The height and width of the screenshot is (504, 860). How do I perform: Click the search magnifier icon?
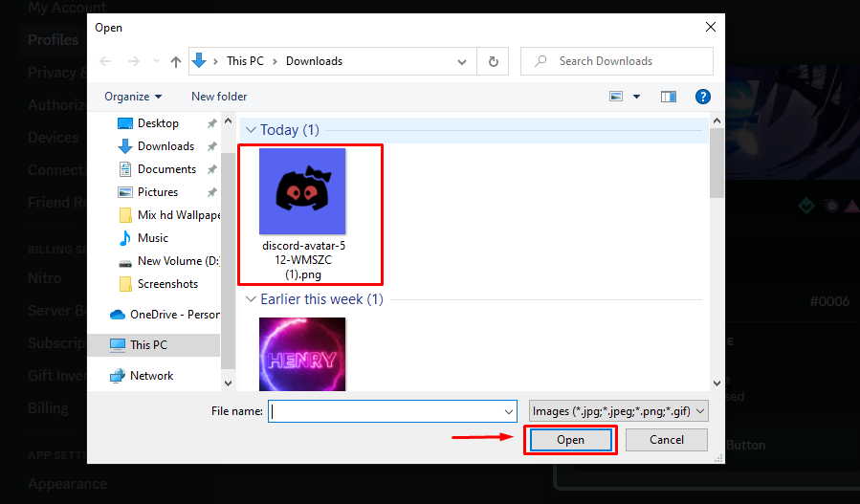(540, 61)
